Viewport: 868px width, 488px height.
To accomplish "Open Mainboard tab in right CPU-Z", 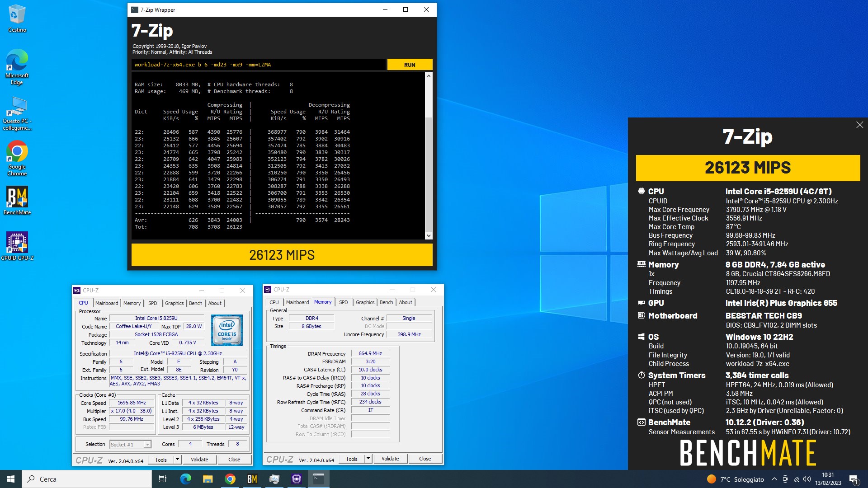I will coord(297,302).
